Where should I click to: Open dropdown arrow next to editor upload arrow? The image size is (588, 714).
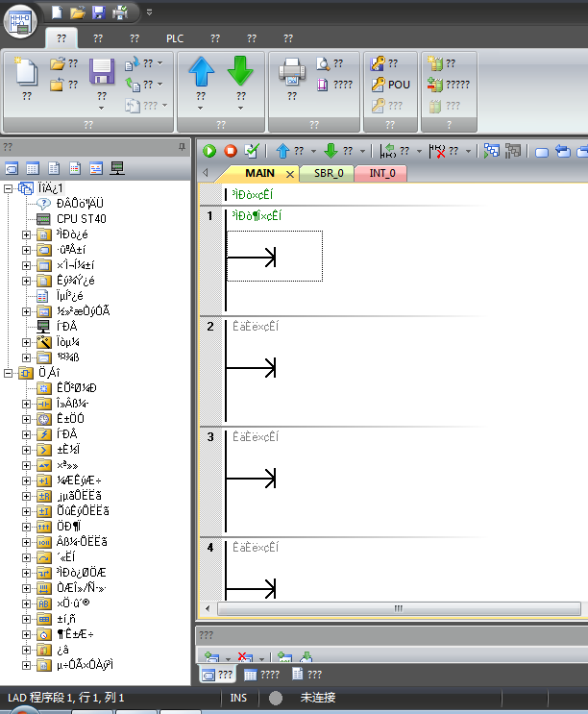pos(312,151)
